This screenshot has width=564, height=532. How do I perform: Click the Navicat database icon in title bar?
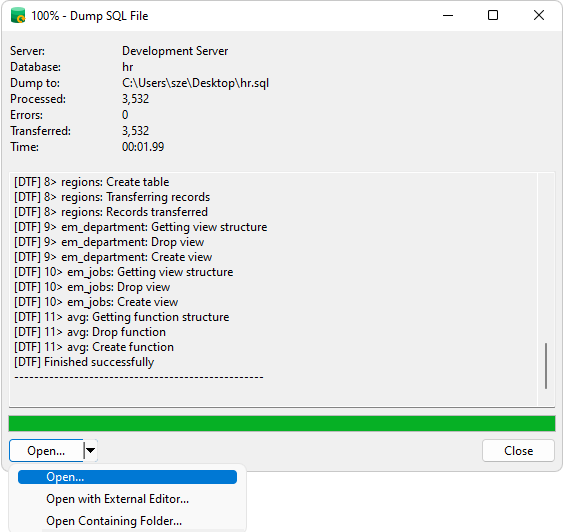pos(18,16)
